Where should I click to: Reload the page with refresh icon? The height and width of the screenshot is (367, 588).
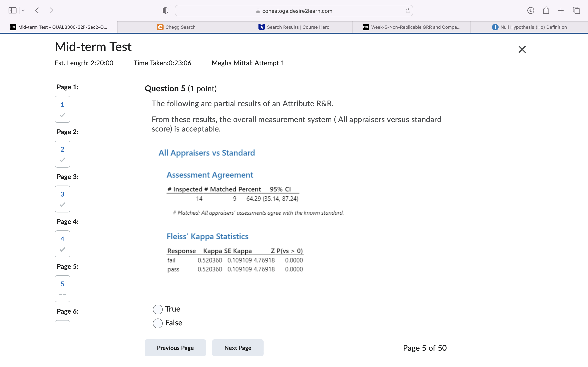click(x=408, y=11)
